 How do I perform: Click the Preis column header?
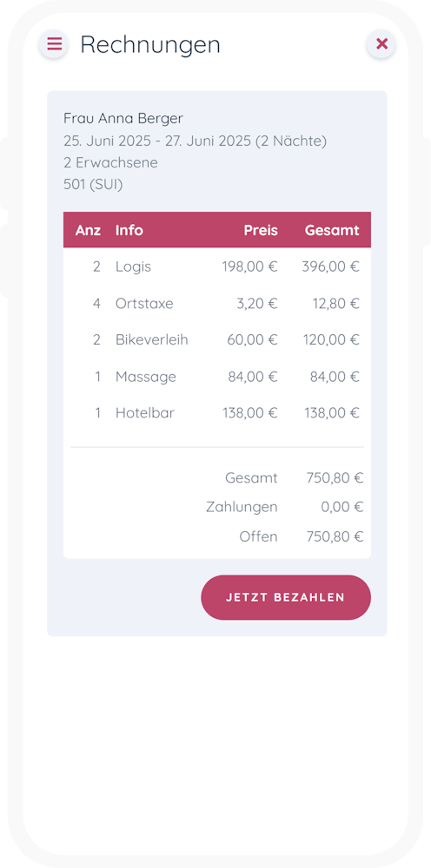[261, 230]
